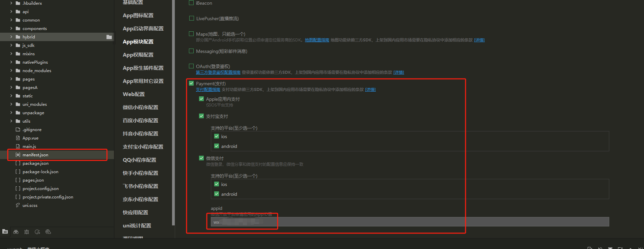Toggle android checkbox under 微信支付 platforms

(217, 194)
